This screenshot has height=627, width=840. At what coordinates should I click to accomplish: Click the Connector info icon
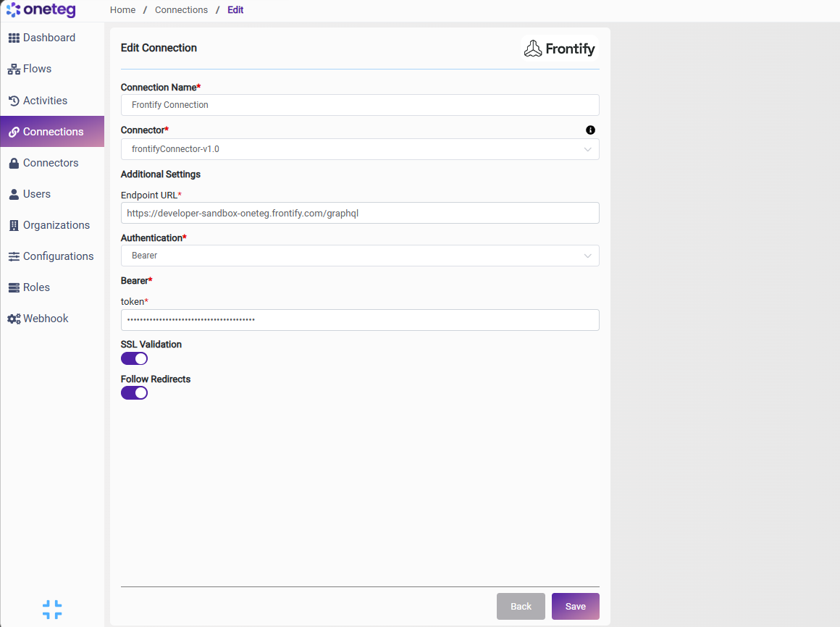pos(590,130)
